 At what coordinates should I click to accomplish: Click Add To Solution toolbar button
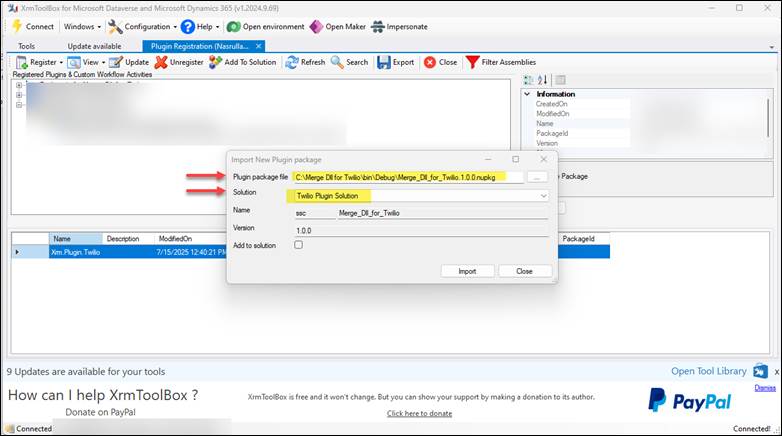pos(242,62)
